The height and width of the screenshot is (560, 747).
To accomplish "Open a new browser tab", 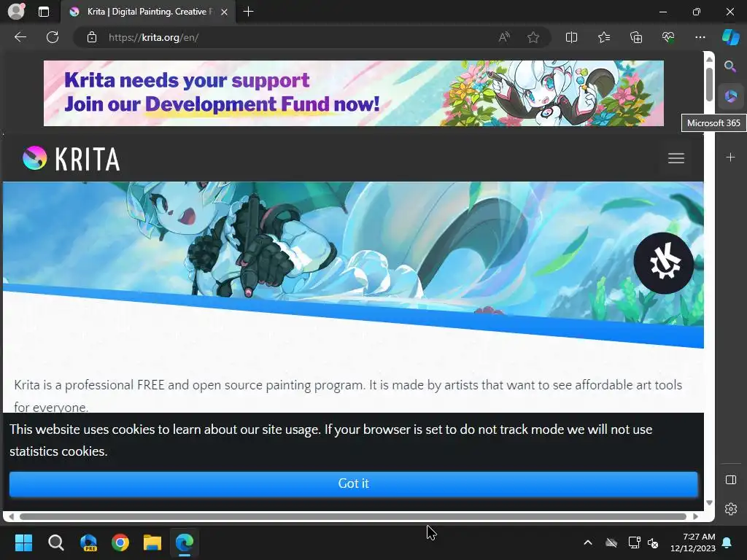I will 248,12.
